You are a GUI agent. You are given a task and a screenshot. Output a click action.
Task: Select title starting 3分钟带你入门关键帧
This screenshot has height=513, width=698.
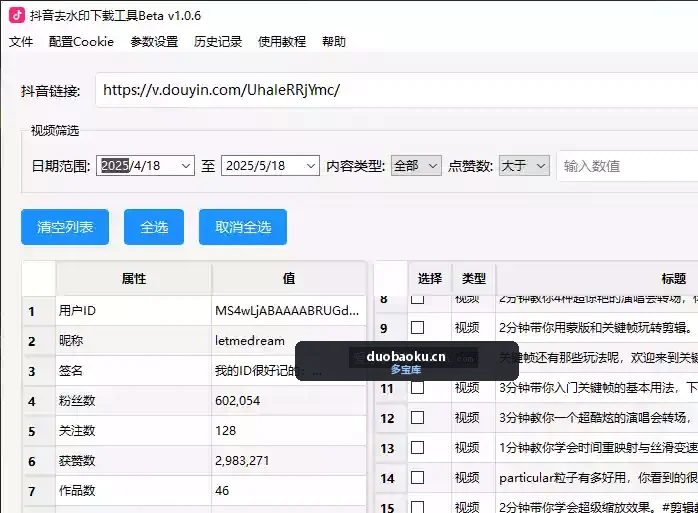point(597,388)
